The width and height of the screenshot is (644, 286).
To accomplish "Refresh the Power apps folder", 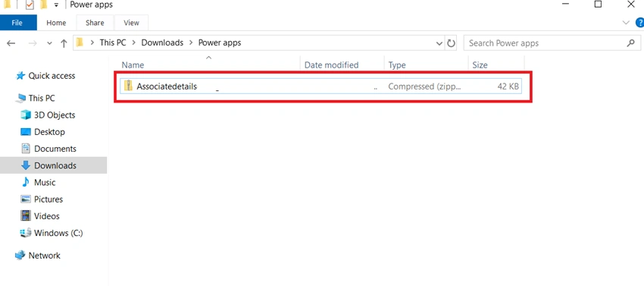I will pos(451,43).
